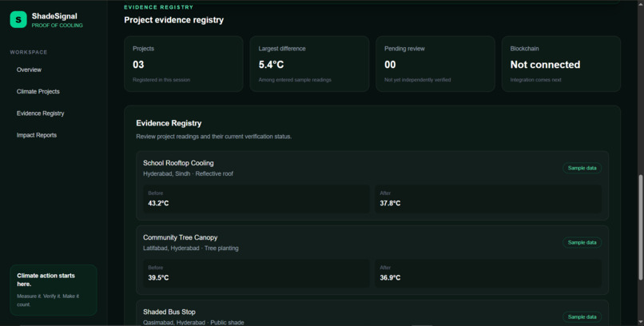Click the Review project readings description text
This screenshot has height=326, width=644.
[x=214, y=137]
